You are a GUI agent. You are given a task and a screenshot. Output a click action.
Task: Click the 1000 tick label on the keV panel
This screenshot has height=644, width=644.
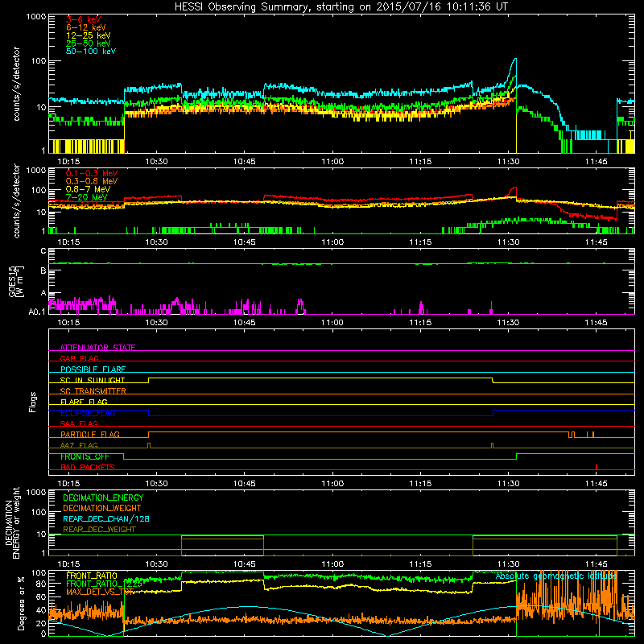(x=36, y=17)
